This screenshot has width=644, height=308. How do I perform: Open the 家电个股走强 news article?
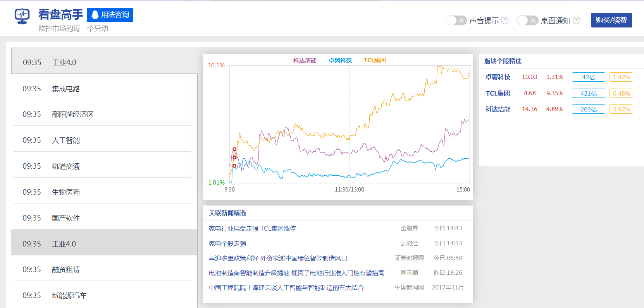click(x=227, y=244)
